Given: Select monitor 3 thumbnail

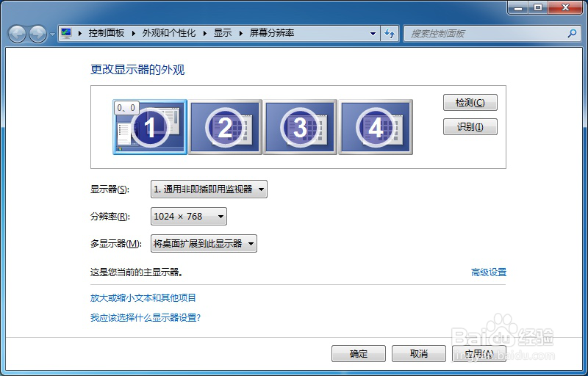Looking at the screenshot, I should click(300, 127).
